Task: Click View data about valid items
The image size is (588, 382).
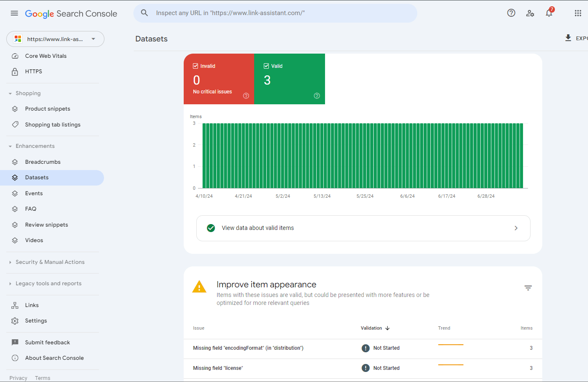Action: (x=363, y=228)
